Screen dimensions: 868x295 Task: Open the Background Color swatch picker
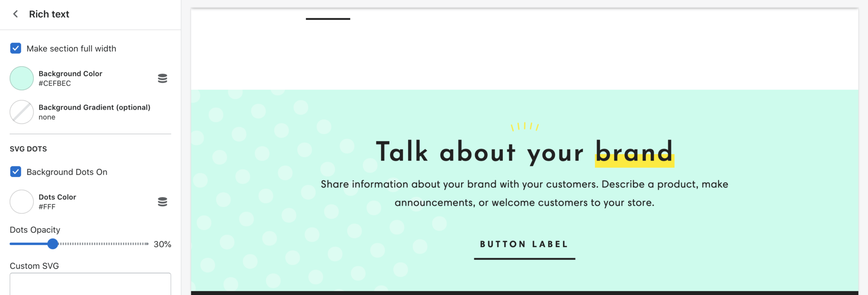tap(21, 78)
